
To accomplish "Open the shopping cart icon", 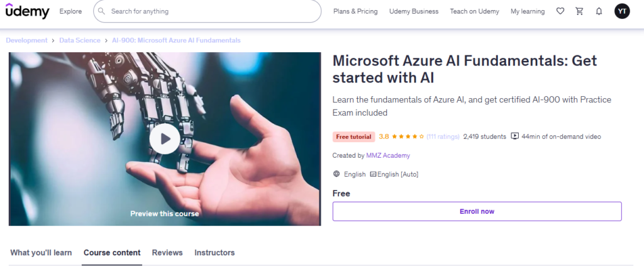I will click(579, 11).
